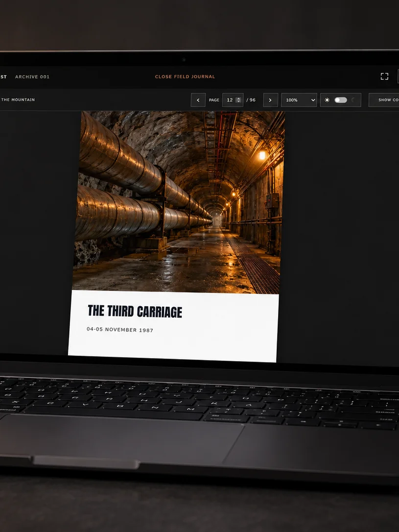Image resolution: width=399 pixels, height=532 pixels.
Task: Click the tunnel pipeline cover photo
Action: (179, 202)
